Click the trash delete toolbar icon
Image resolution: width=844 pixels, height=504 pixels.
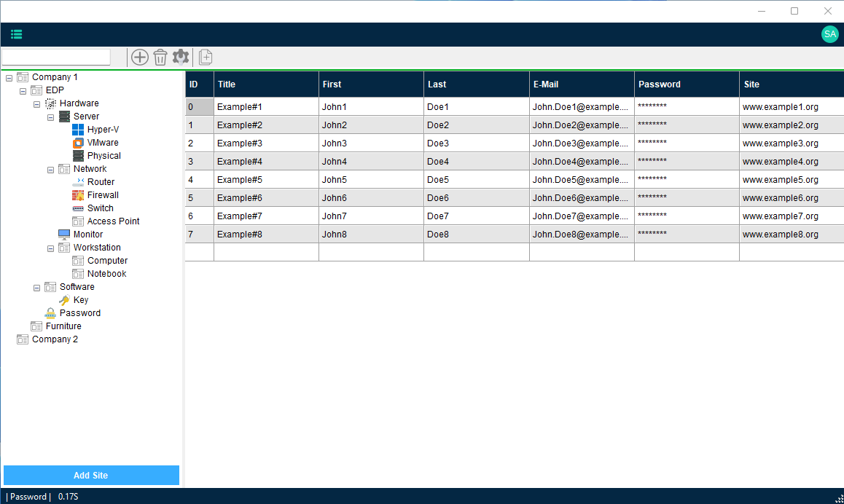[160, 57]
